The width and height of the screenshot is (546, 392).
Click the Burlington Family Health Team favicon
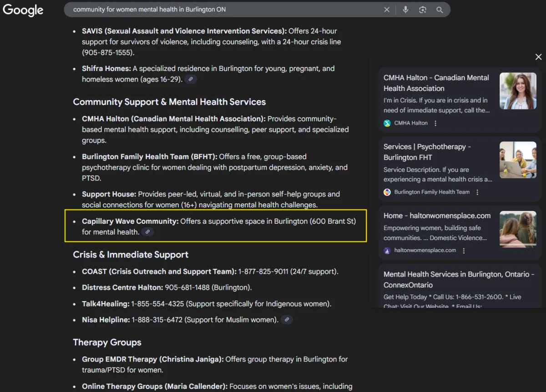click(x=387, y=192)
